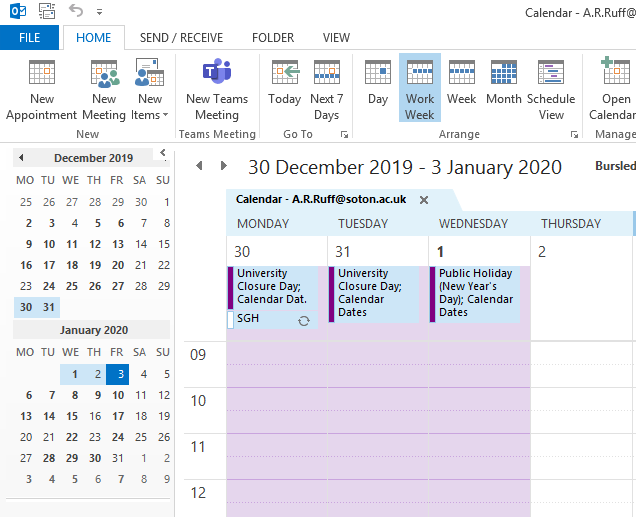Select January 17 in the date navigator

click(x=117, y=417)
